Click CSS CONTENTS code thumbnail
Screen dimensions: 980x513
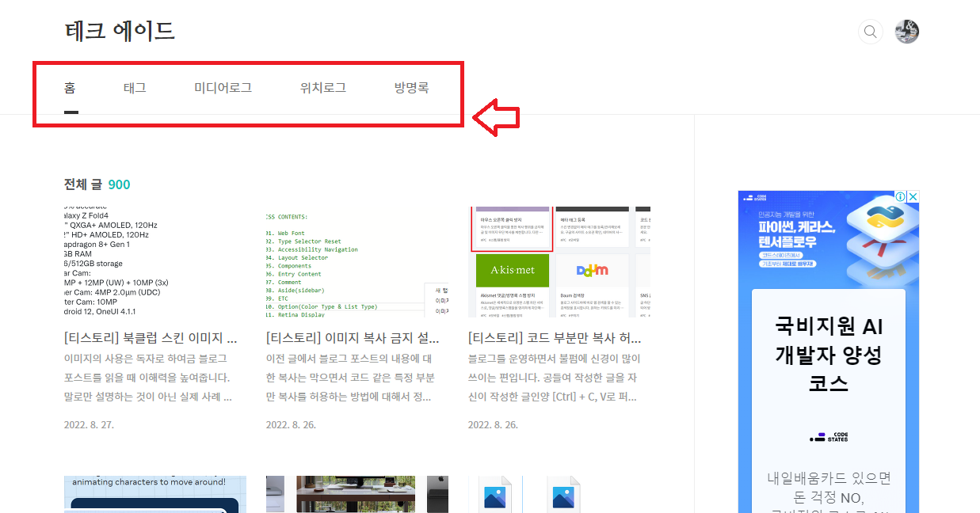(357, 263)
